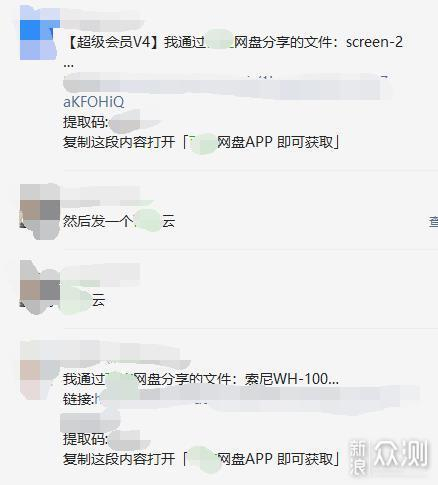Click the avatar beside the short 云 reply

coord(40,287)
